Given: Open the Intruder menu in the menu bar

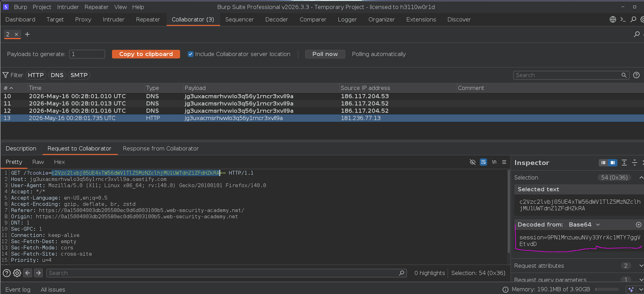Looking at the screenshot, I should point(68,7).
